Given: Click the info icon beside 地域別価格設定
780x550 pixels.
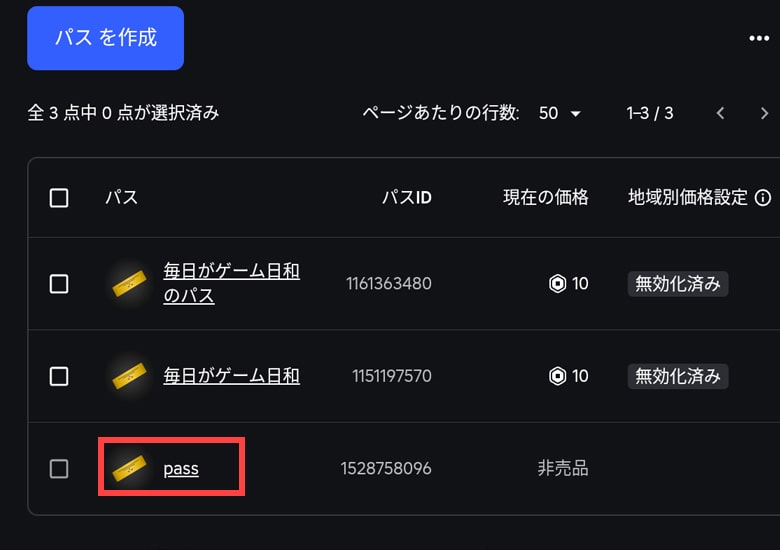Looking at the screenshot, I should coord(763,198).
